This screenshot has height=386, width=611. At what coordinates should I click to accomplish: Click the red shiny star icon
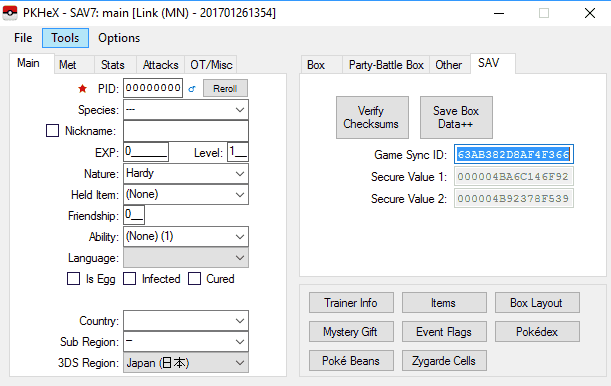point(82,89)
